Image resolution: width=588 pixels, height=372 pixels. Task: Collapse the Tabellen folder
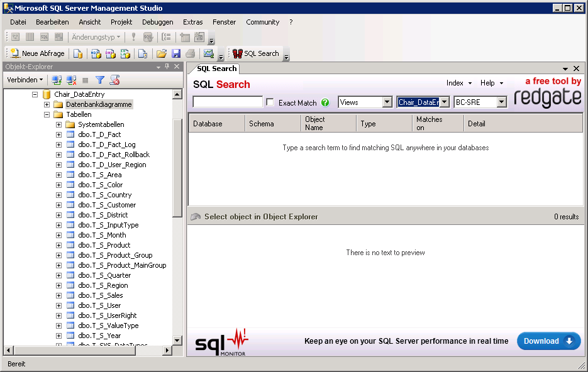(47, 114)
